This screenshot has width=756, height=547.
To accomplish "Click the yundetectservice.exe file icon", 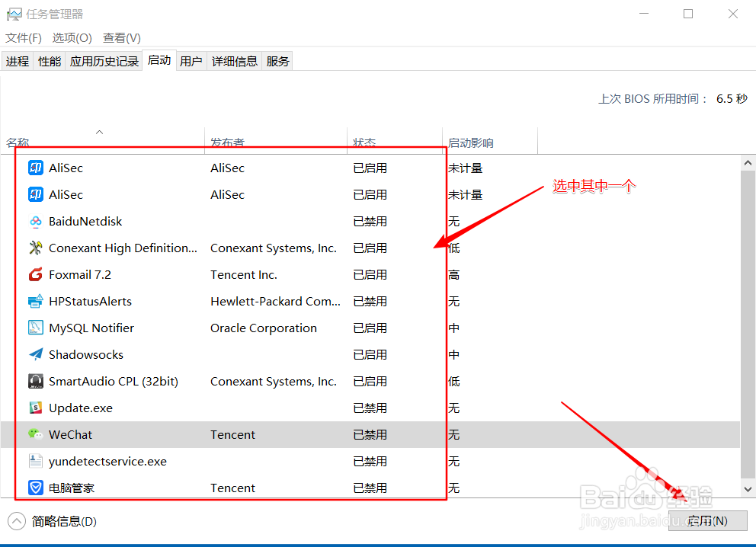I will pyautogui.click(x=36, y=461).
